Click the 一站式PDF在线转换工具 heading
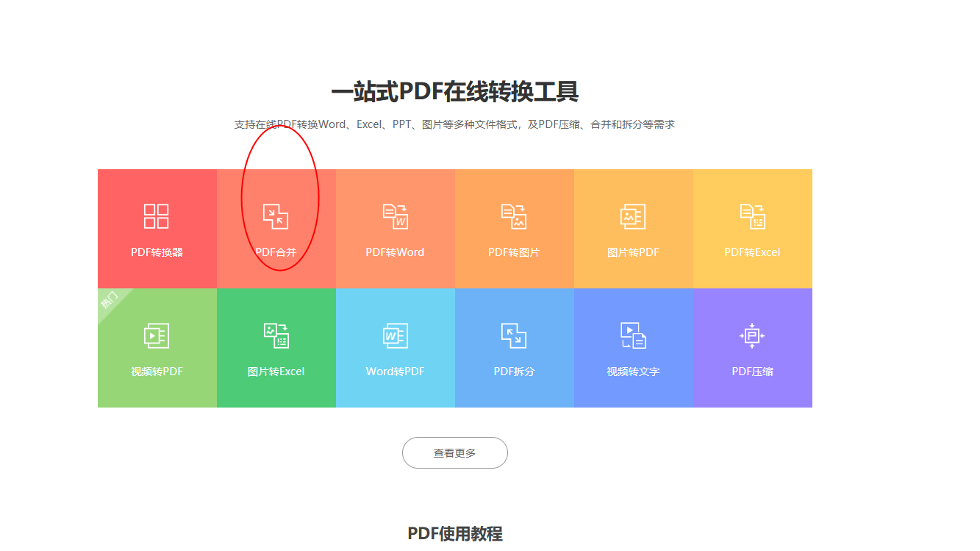 454,92
